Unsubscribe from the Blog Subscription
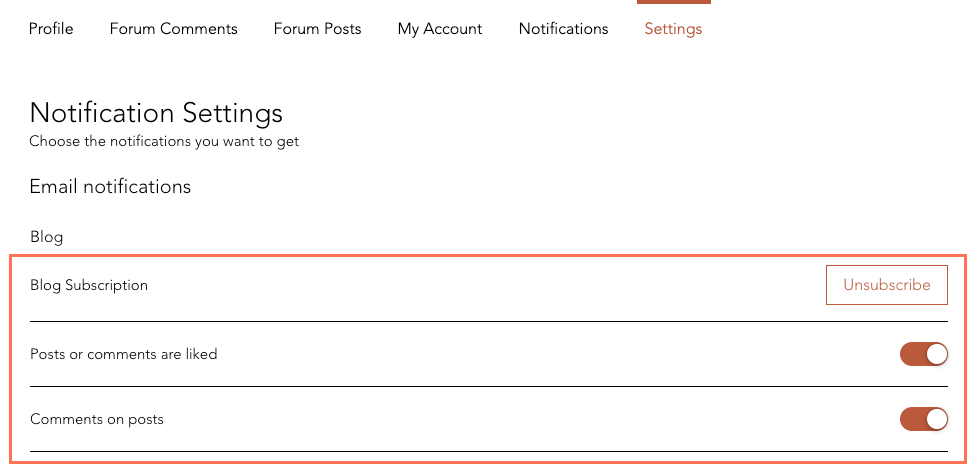The image size is (974, 471). coord(886,285)
